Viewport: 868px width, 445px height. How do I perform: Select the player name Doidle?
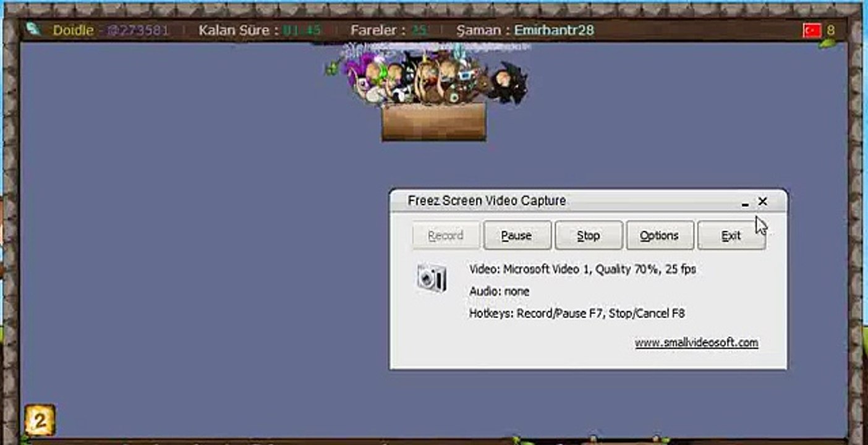coord(74,30)
